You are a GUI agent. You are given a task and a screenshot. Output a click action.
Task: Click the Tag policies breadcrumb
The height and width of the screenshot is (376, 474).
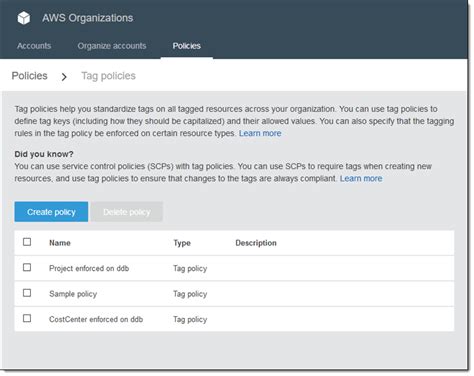point(108,76)
